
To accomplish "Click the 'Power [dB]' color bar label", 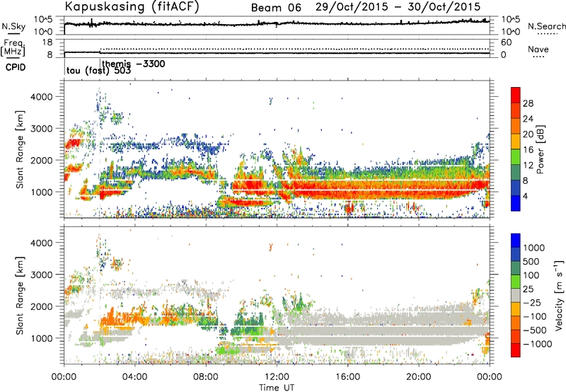I will tap(540, 149).
